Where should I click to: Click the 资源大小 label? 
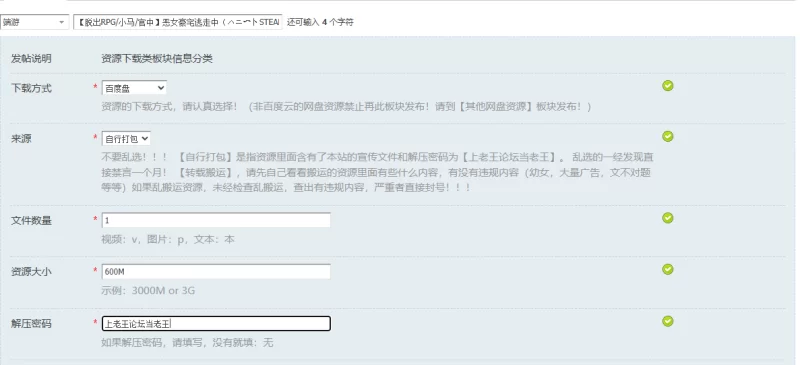[31, 272]
